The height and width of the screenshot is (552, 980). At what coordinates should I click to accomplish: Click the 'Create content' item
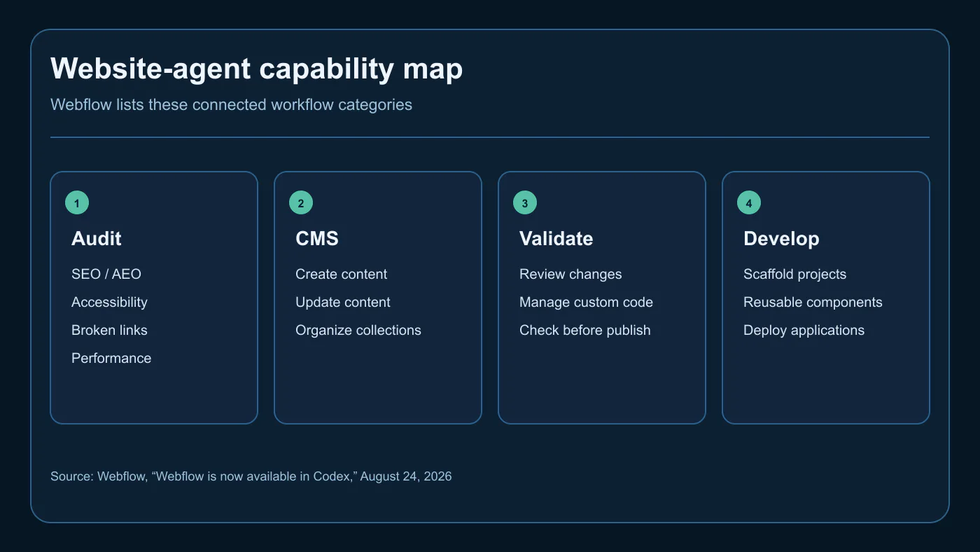click(x=342, y=274)
